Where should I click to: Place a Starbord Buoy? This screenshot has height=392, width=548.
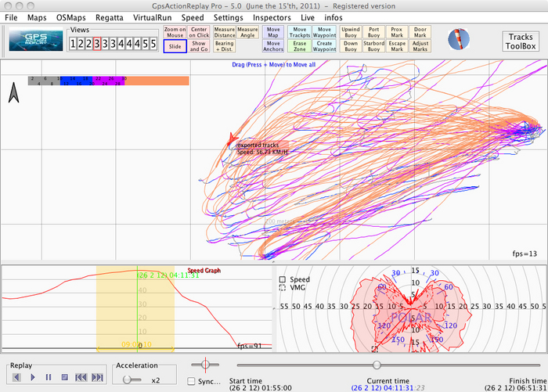point(374,46)
